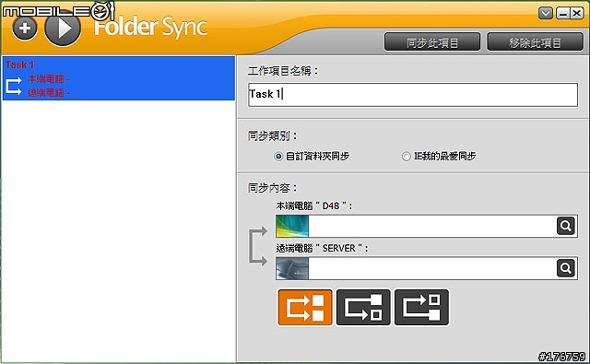Choose the local-to-remote sync mode icon
The image size is (590, 364).
363,307
